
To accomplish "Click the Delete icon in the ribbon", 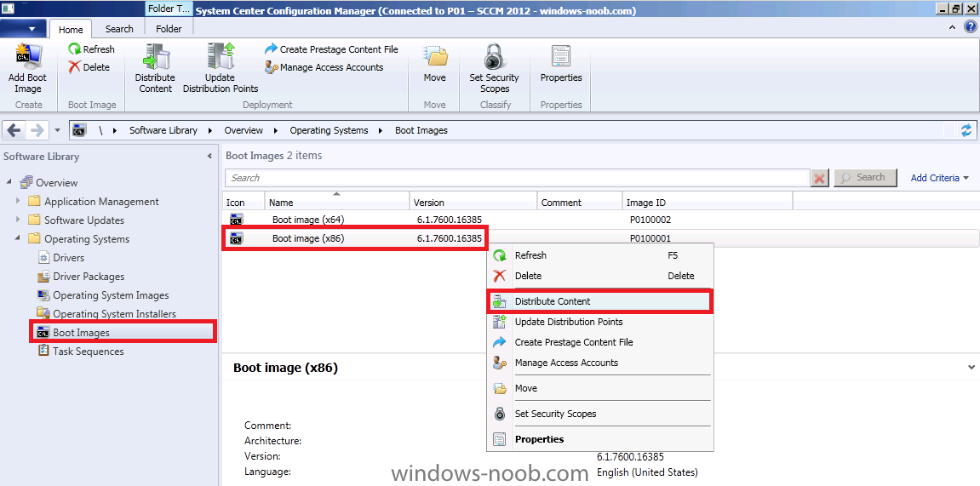I will tap(74, 67).
